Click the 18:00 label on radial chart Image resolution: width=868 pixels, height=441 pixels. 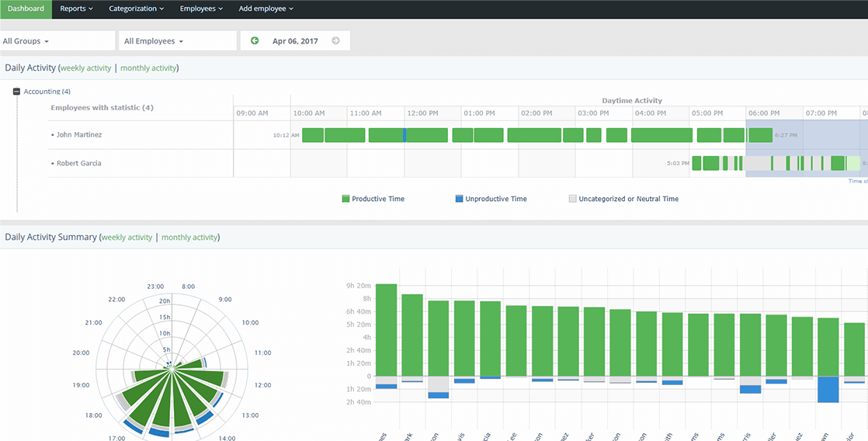[x=93, y=415]
